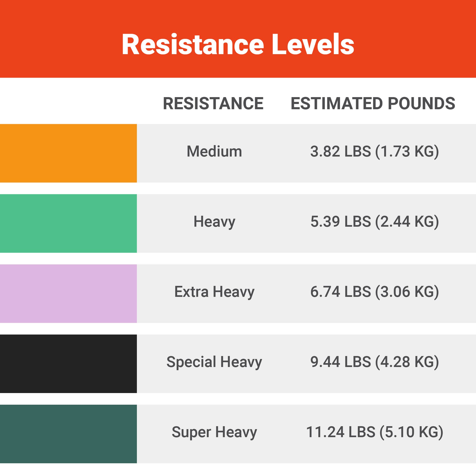Choose the Extra Heavy label text

(x=214, y=292)
